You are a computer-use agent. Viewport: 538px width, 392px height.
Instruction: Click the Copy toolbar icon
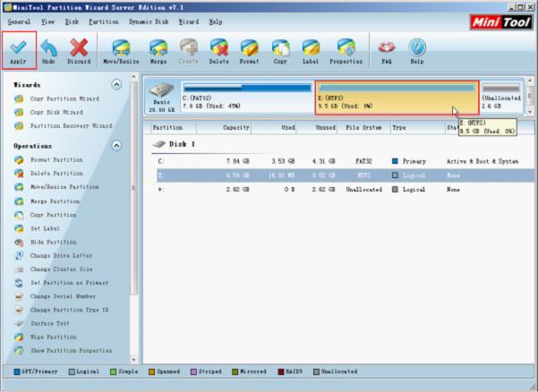coord(280,47)
